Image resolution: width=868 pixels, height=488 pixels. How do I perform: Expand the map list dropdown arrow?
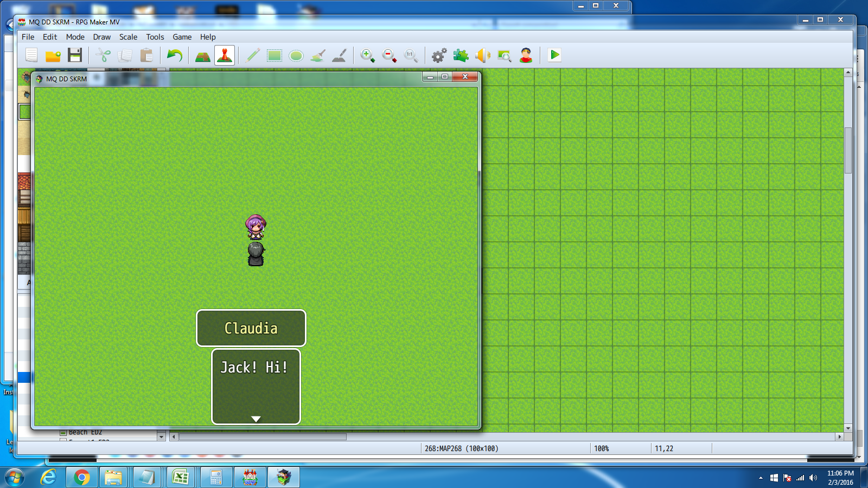161,436
